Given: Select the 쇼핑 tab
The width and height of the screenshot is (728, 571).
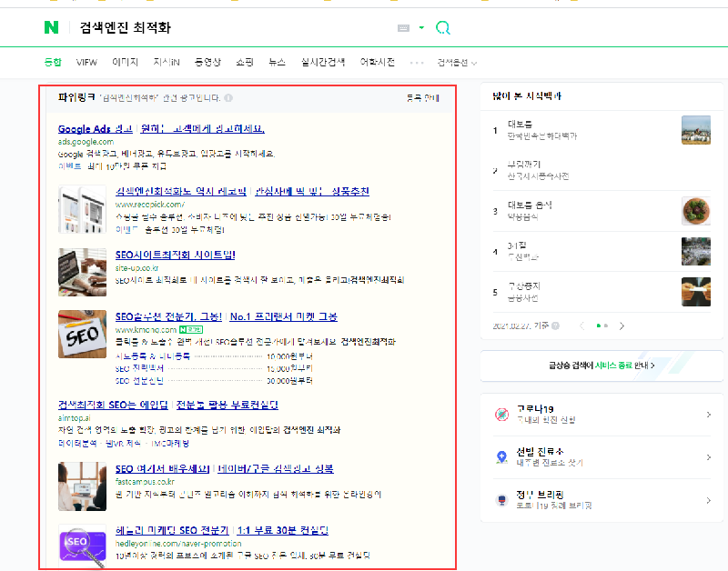Looking at the screenshot, I should [245, 63].
